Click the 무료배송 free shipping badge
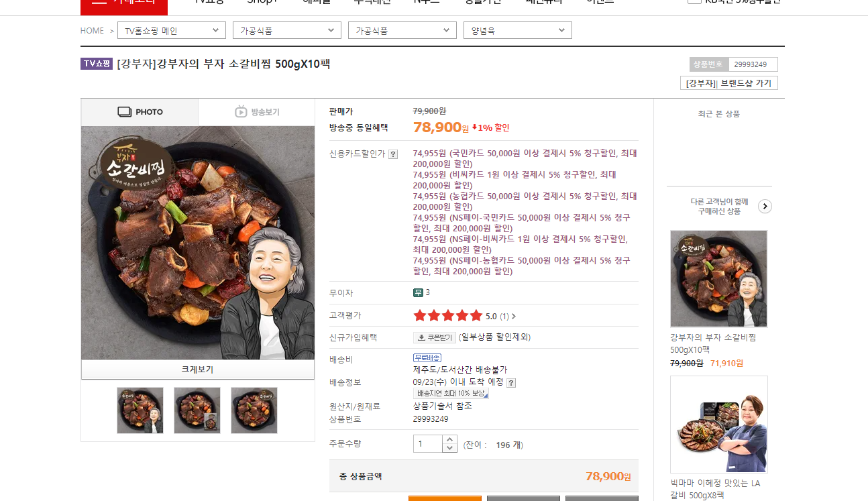 [427, 358]
